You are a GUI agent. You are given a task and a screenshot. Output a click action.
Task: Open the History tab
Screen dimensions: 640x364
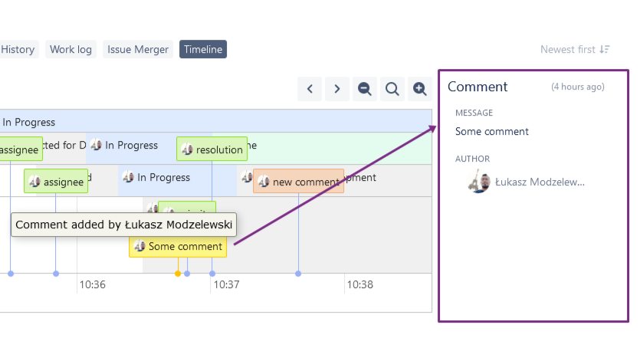coord(18,50)
